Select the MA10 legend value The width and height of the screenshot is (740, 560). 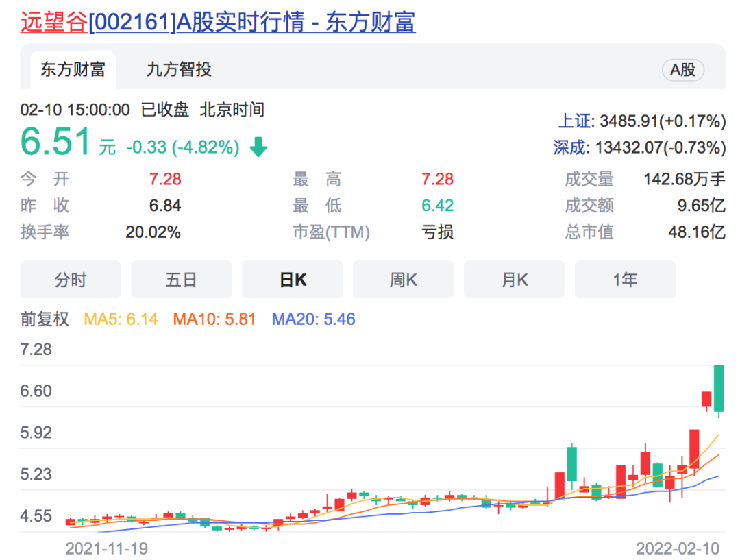click(214, 319)
